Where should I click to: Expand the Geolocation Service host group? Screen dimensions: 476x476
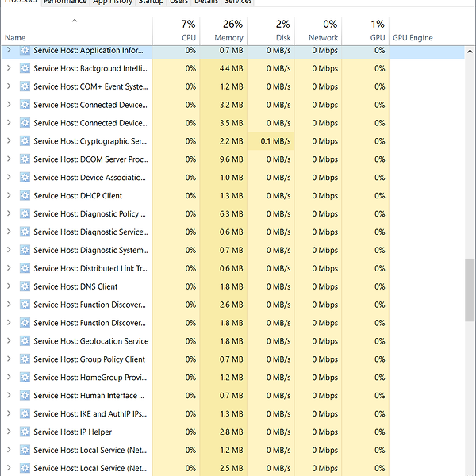(9, 340)
